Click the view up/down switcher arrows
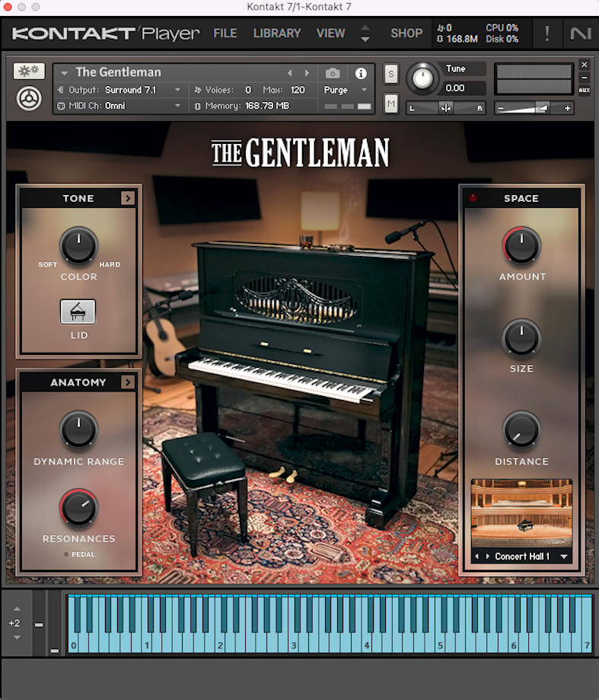 365,34
